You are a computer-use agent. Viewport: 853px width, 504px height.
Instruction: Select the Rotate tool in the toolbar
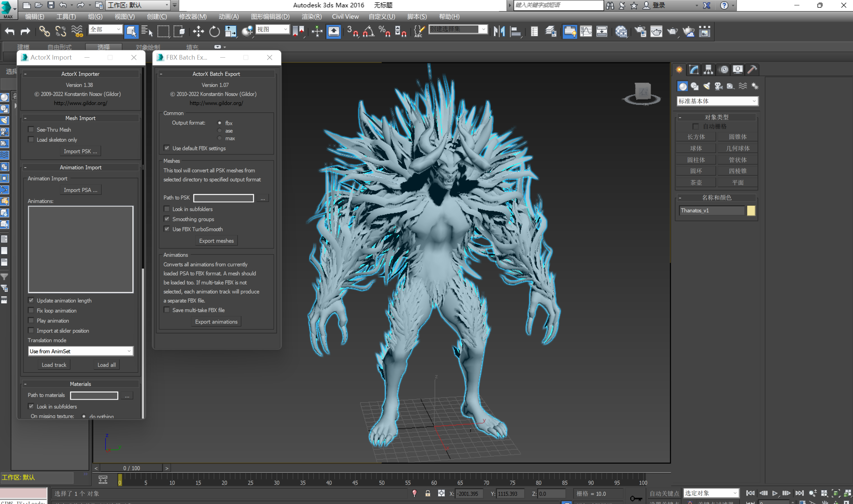point(215,31)
